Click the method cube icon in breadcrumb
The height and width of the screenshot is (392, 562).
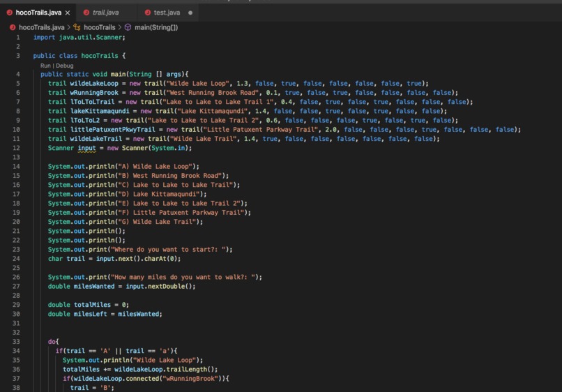coord(128,27)
